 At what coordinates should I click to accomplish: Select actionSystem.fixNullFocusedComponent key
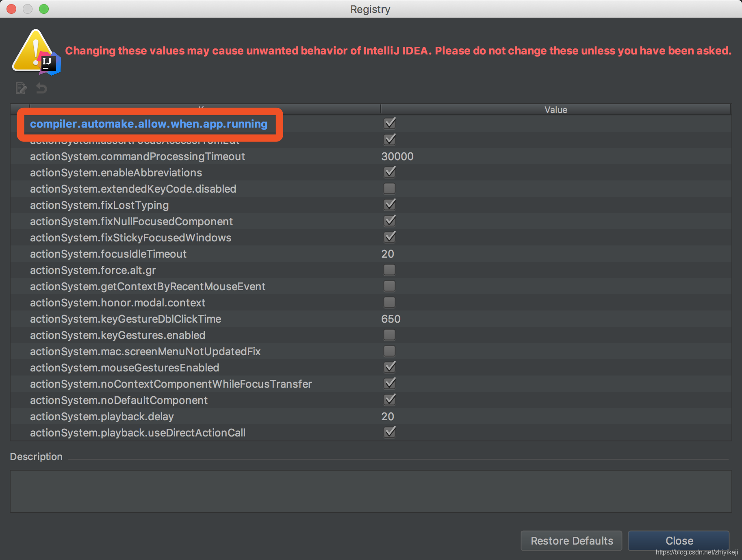(131, 221)
